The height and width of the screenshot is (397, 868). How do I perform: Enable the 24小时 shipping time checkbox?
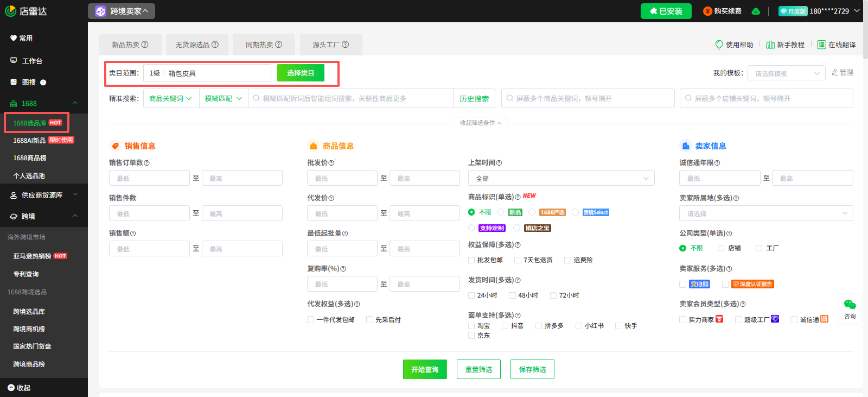(x=471, y=295)
